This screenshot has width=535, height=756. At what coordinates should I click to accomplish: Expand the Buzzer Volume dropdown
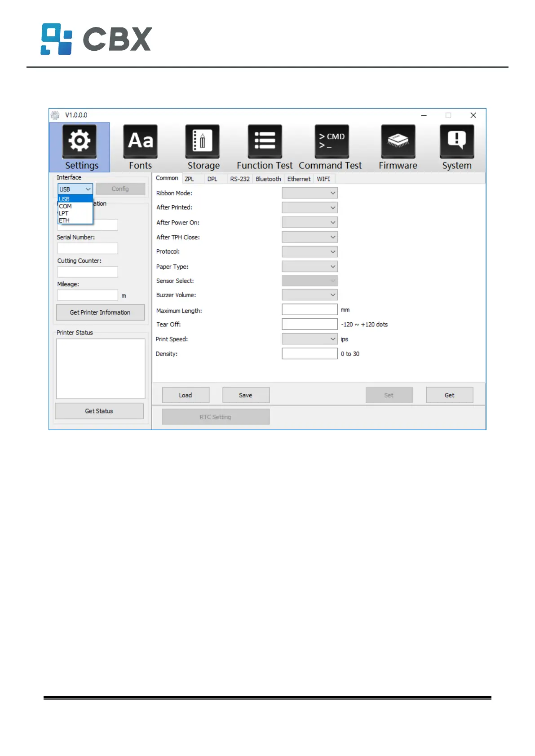coord(310,295)
